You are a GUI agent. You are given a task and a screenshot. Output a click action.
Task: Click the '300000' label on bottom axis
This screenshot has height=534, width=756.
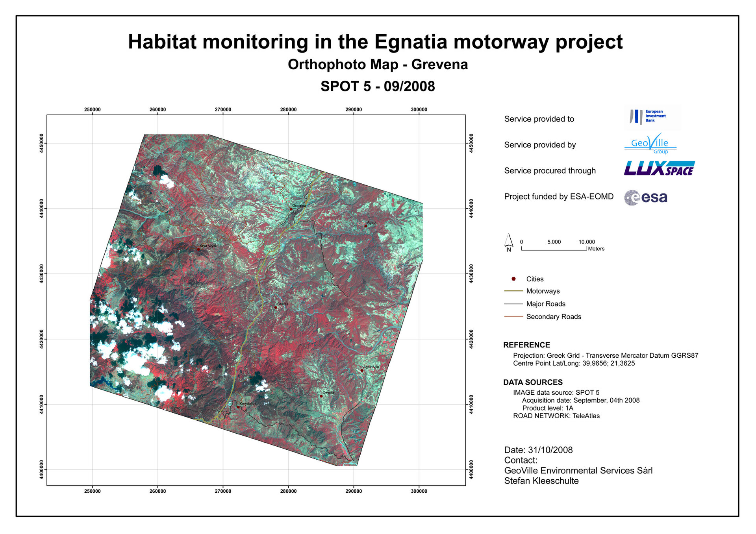click(419, 491)
